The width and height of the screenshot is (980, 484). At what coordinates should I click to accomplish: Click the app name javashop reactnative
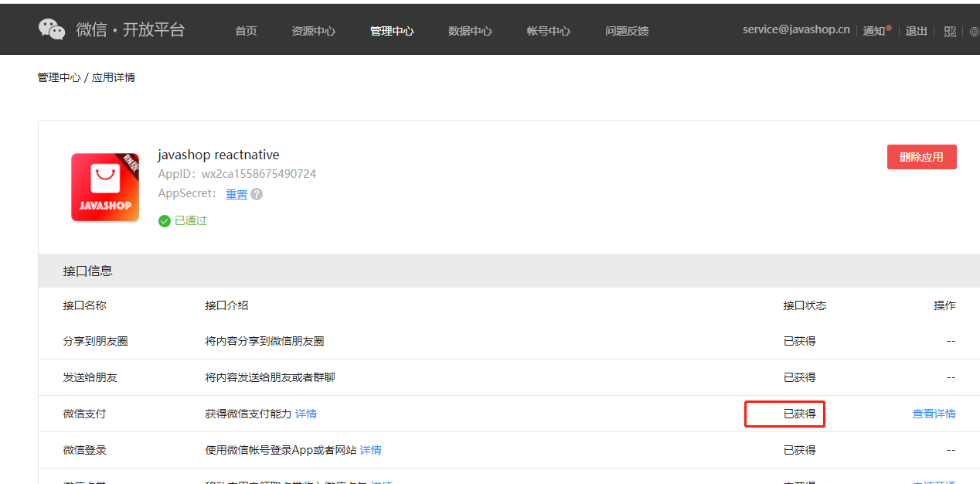pos(219,155)
